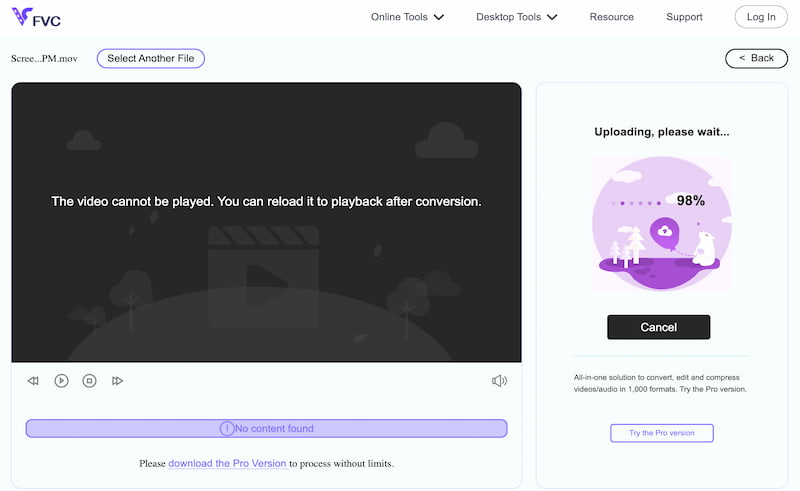The width and height of the screenshot is (800, 491).
Task: Choose Select Another File
Action: (x=151, y=58)
